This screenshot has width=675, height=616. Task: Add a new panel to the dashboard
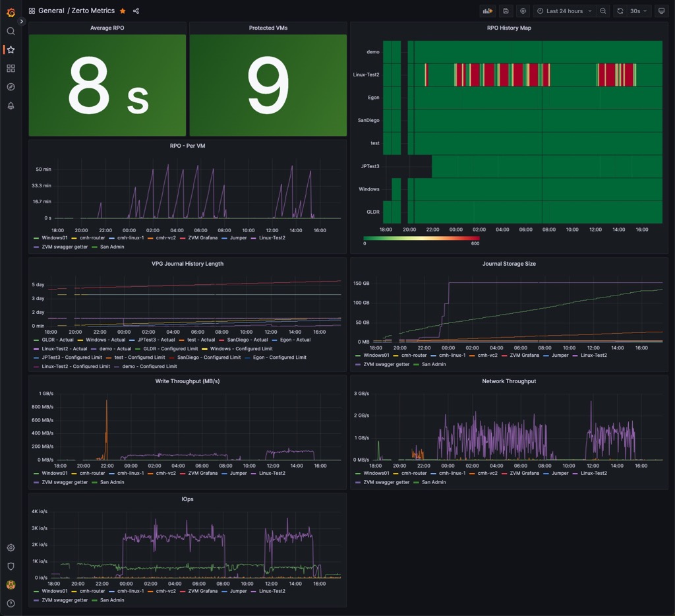488,11
